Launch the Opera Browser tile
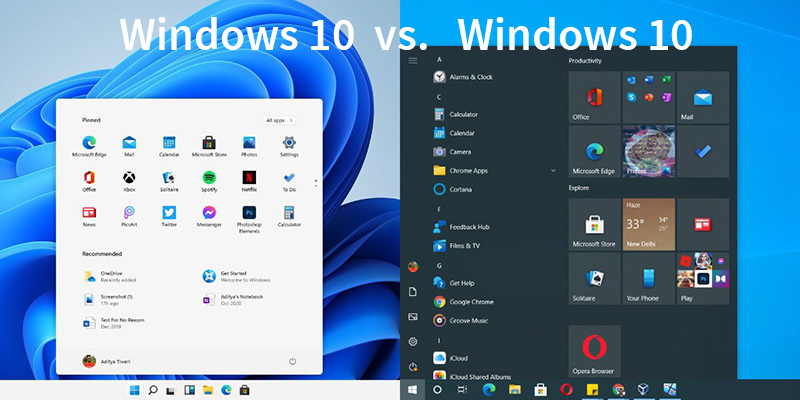Viewport: 800px width, 400px height. pos(594,351)
